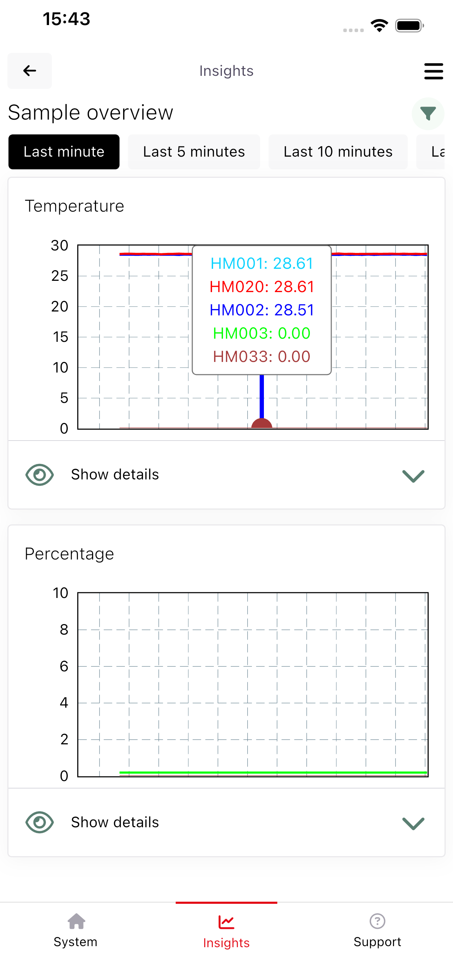The image size is (453, 980).
Task: Toggle the Percentage details eye icon
Action: click(x=40, y=823)
